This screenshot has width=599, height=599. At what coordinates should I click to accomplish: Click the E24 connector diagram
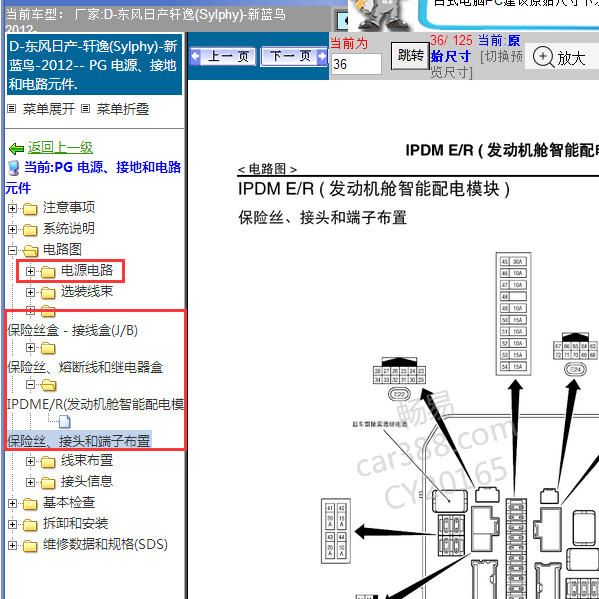pos(575,354)
